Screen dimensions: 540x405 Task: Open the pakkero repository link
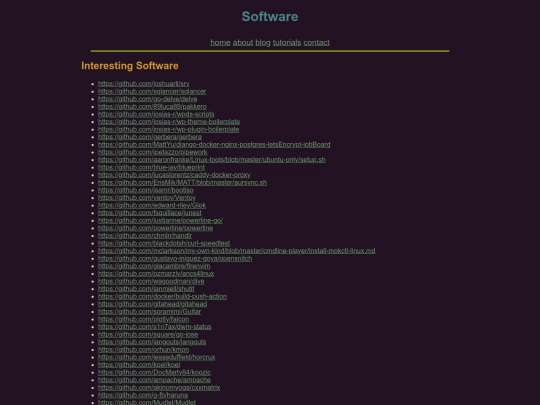coord(152,106)
